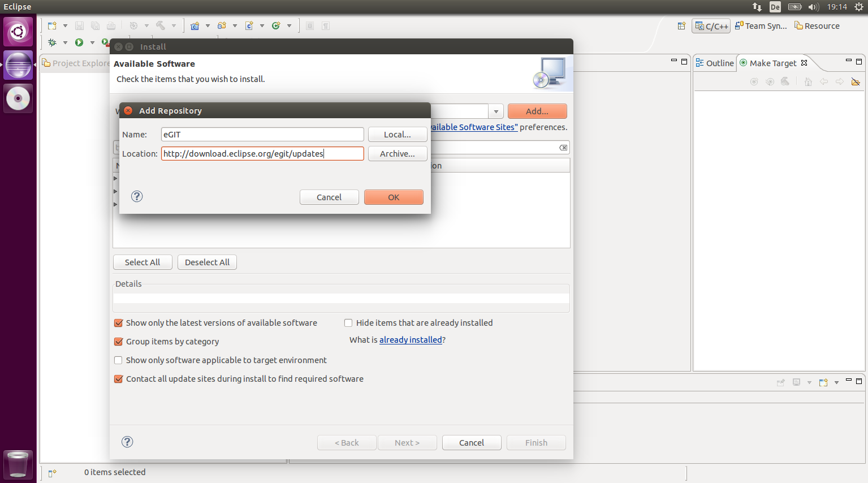
Task: Click the Back arrow in Make Target view
Action: tap(824, 81)
